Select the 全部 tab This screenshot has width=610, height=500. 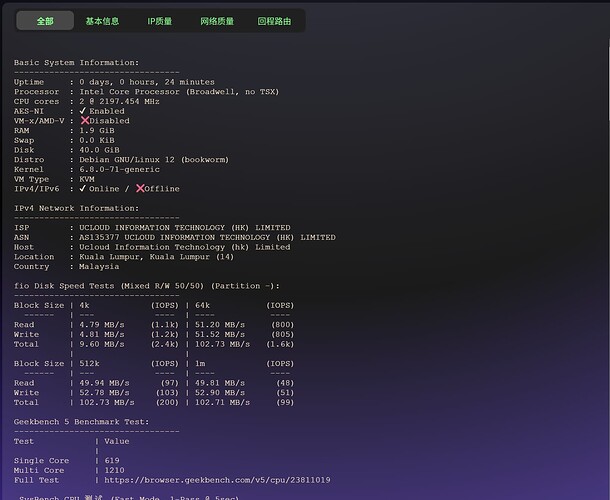[x=45, y=20]
